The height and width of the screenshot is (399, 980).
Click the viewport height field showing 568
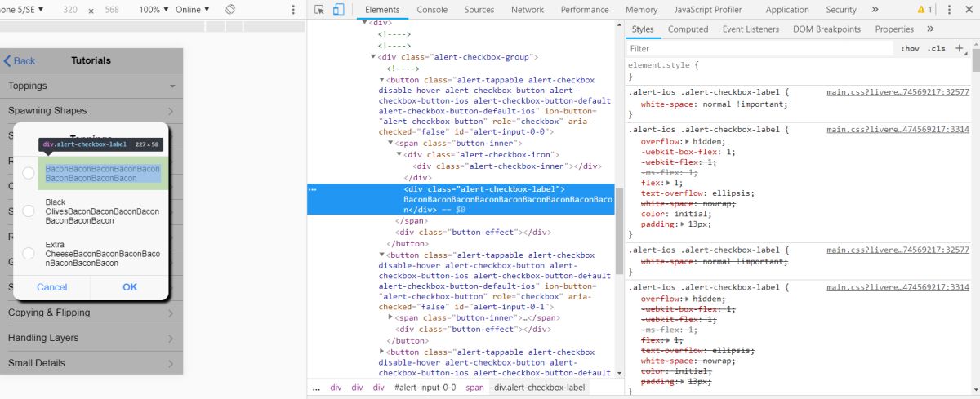112,10
